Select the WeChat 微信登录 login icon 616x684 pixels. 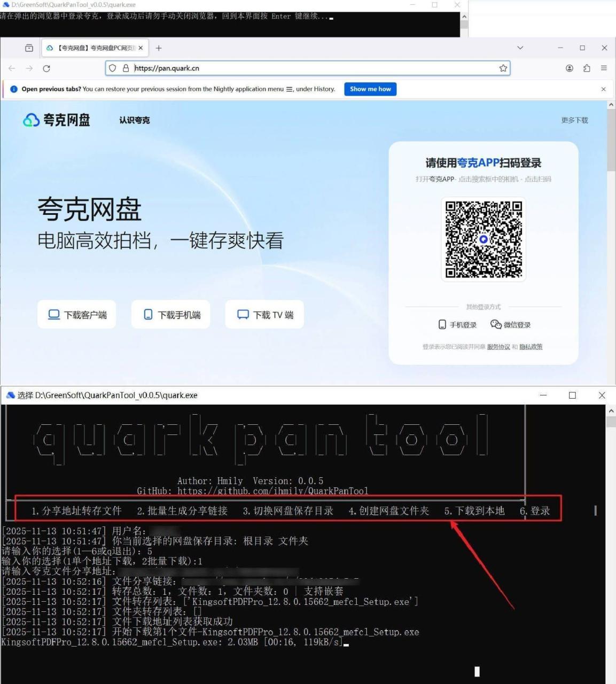[x=495, y=324]
